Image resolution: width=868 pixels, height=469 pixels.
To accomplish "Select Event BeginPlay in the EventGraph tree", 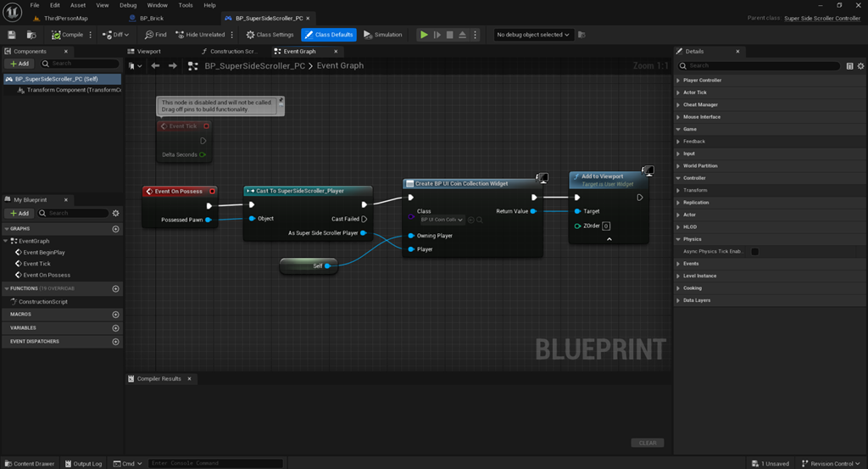I will 44,253.
